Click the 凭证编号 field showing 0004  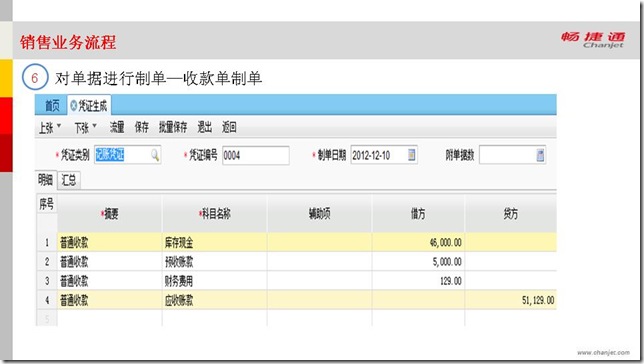[255, 155]
